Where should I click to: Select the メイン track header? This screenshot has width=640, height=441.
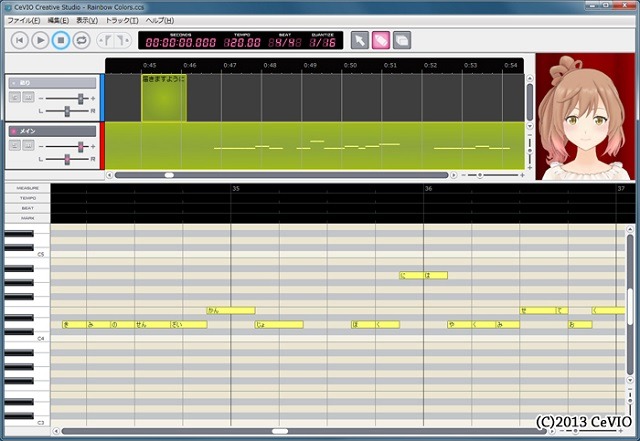coord(50,131)
